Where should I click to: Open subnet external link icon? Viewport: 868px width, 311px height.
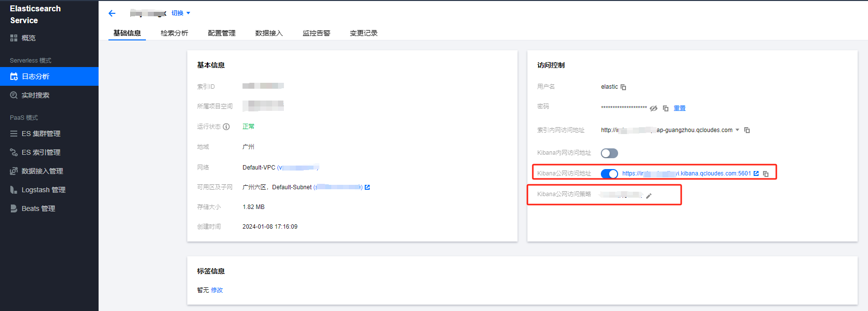click(367, 187)
